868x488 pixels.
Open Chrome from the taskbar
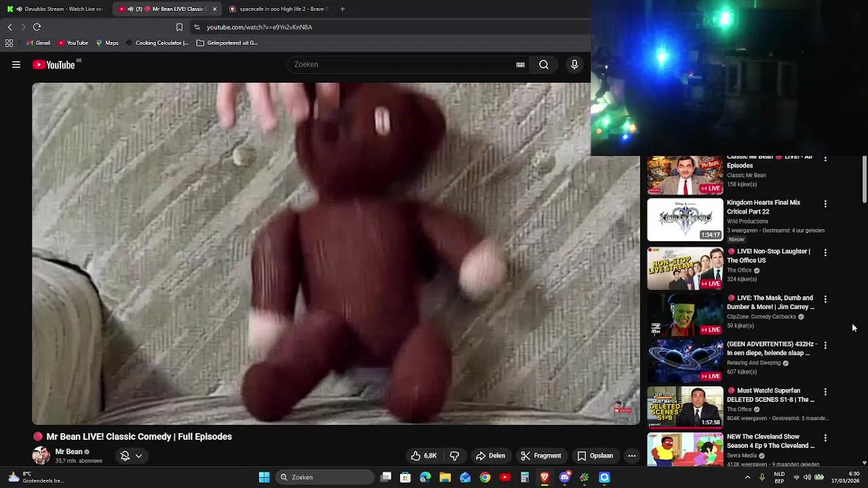pos(485,477)
